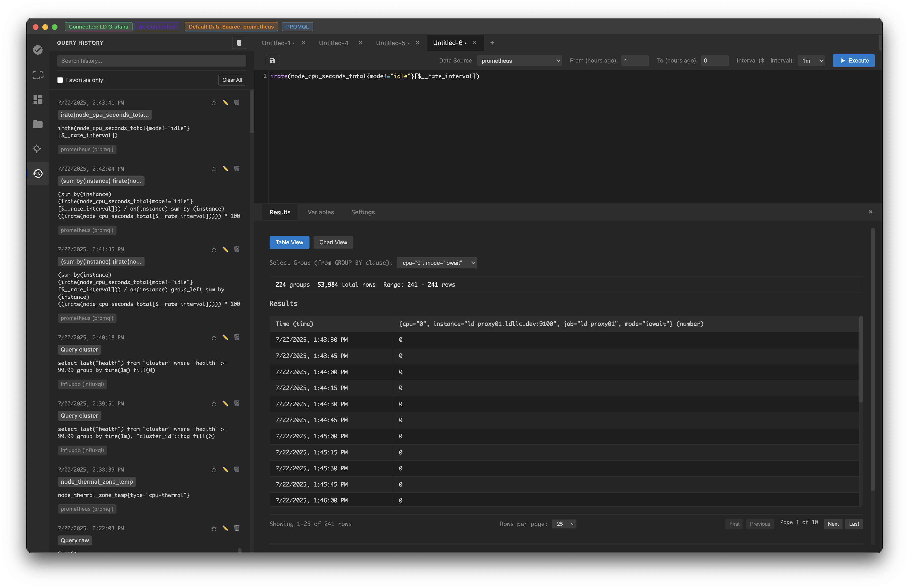909x588 pixels.
Task: Delete the 2:22:03 PM Query raw entry
Action: (237, 528)
